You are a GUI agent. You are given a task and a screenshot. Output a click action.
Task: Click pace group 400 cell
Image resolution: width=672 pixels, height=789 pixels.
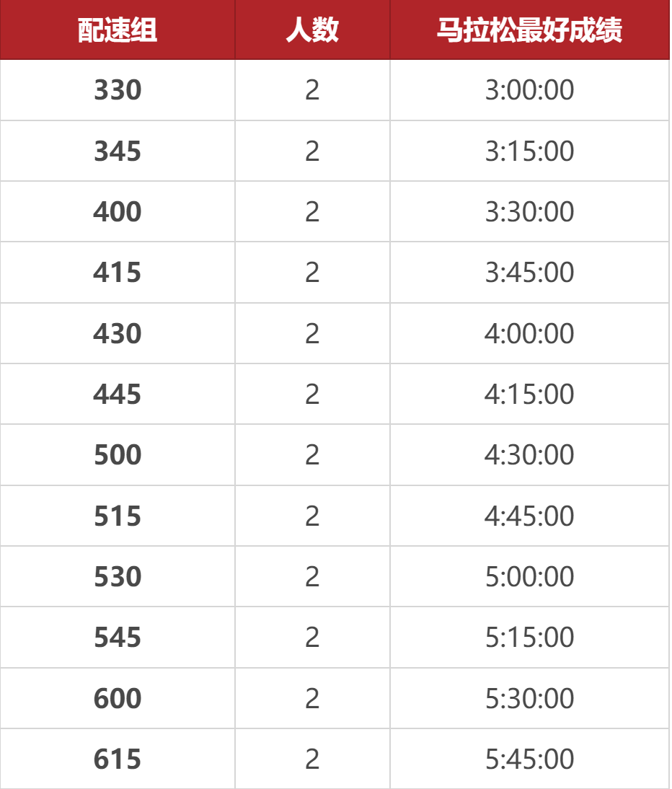coord(118,212)
